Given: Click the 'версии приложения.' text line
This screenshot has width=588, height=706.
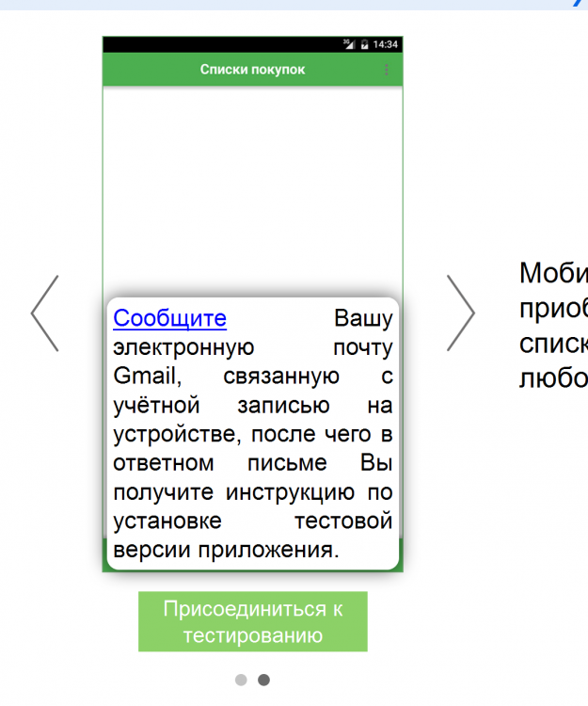Looking at the screenshot, I should tap(226, 550).
